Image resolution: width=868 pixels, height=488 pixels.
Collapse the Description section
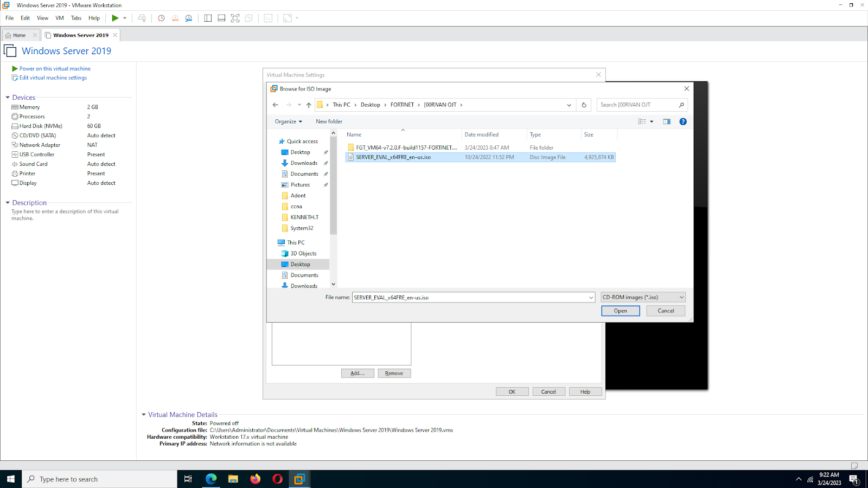pyautogui.click(x=8, y=203)
